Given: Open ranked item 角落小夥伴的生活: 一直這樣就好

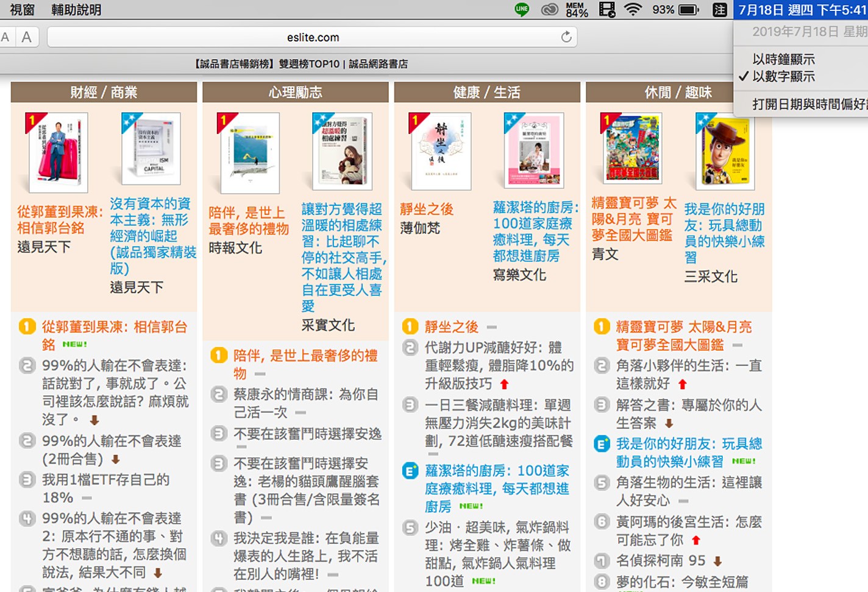Looking at the screenshot, I should [689, 375].
